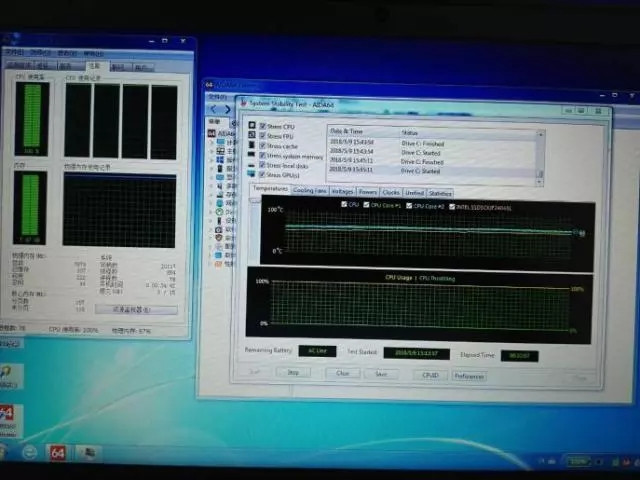640x480 pixels.
Task: Open first menu in AIDA64 main window
Action: point(217,97)
